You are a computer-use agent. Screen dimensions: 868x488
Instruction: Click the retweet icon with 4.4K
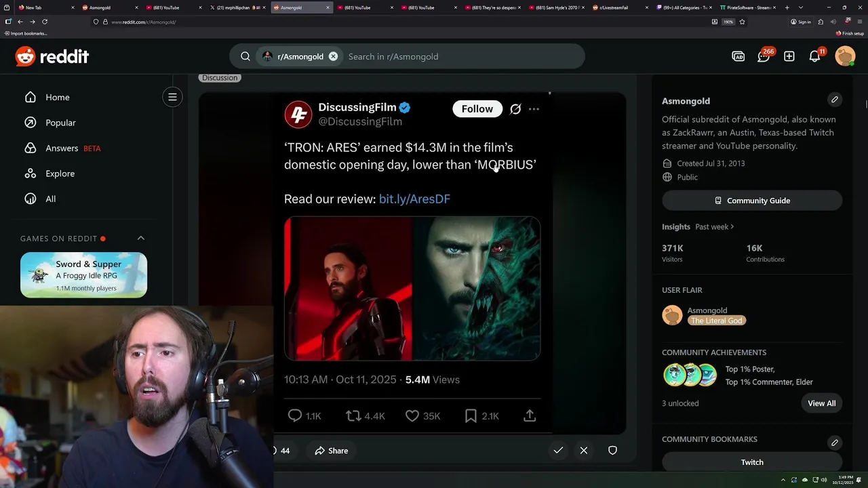[x=353, y=415]
